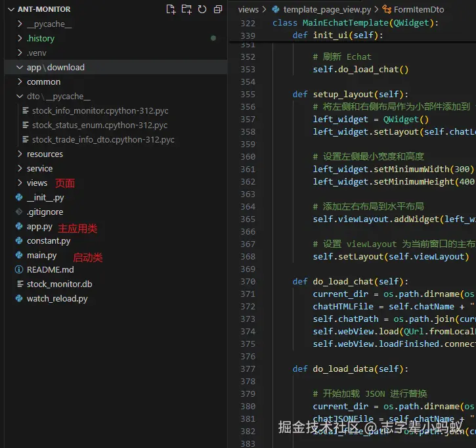Collapse all folders in explorer

pos(218,9)
